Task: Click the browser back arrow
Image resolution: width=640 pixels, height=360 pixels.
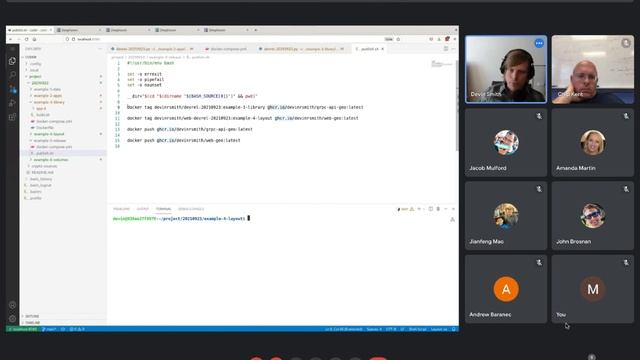Action: point(11,39)
